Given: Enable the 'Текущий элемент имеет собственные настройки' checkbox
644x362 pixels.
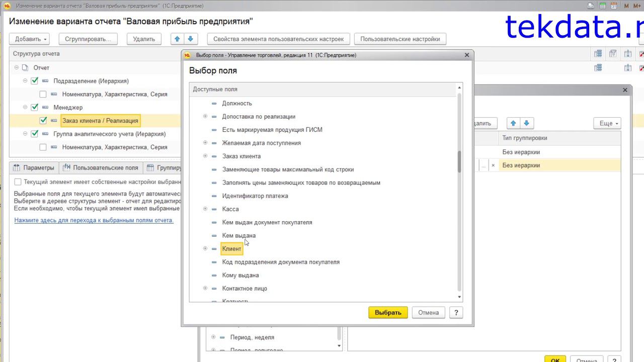Looking at the screenshot, I should 18,182.
